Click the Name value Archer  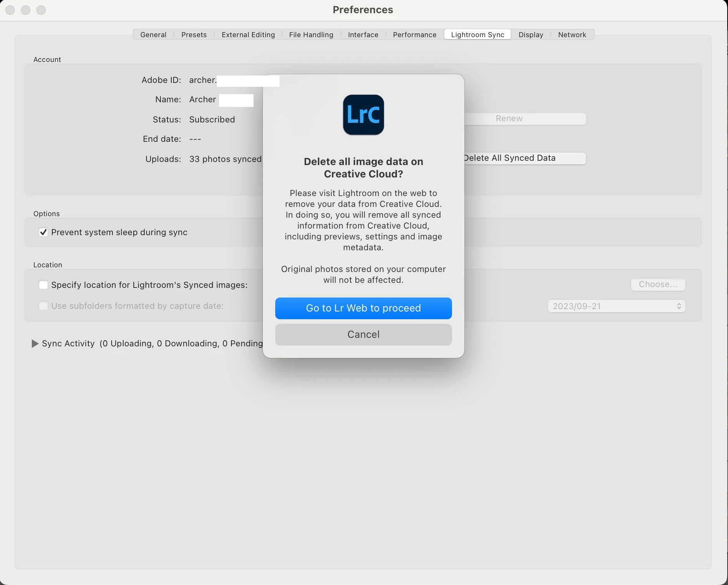202,99
